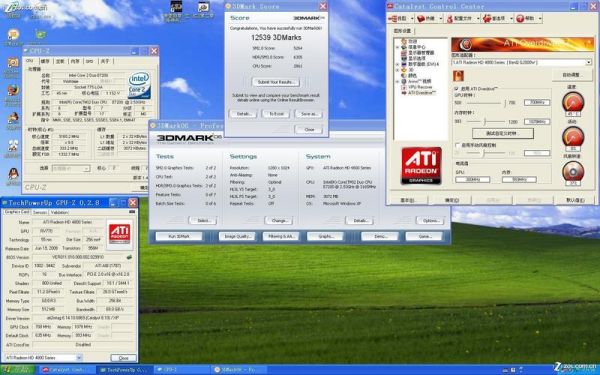600x375 pixels.
Task: Open GPU-Z card selection dropdown
Action: (x=79, y=358)
